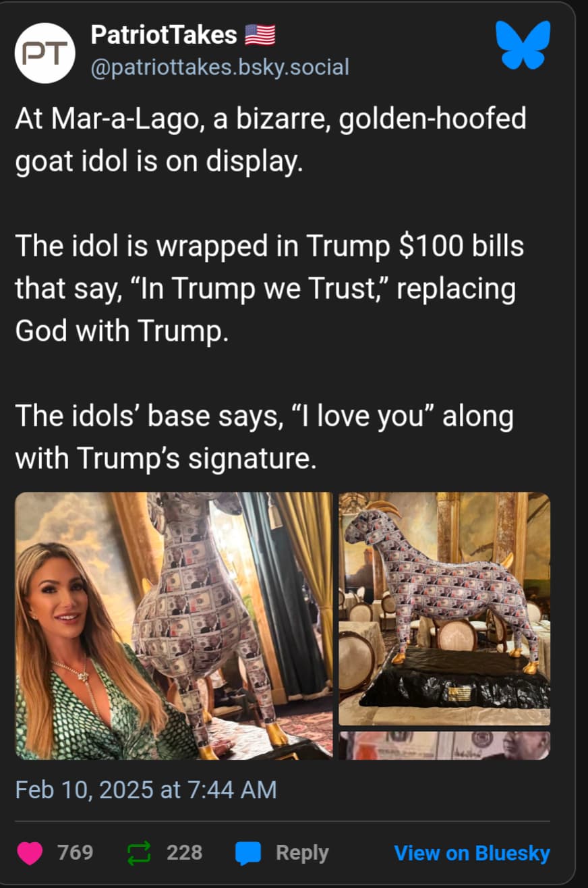
Task: Click the Reply text label
Action: tap(302, 853)
